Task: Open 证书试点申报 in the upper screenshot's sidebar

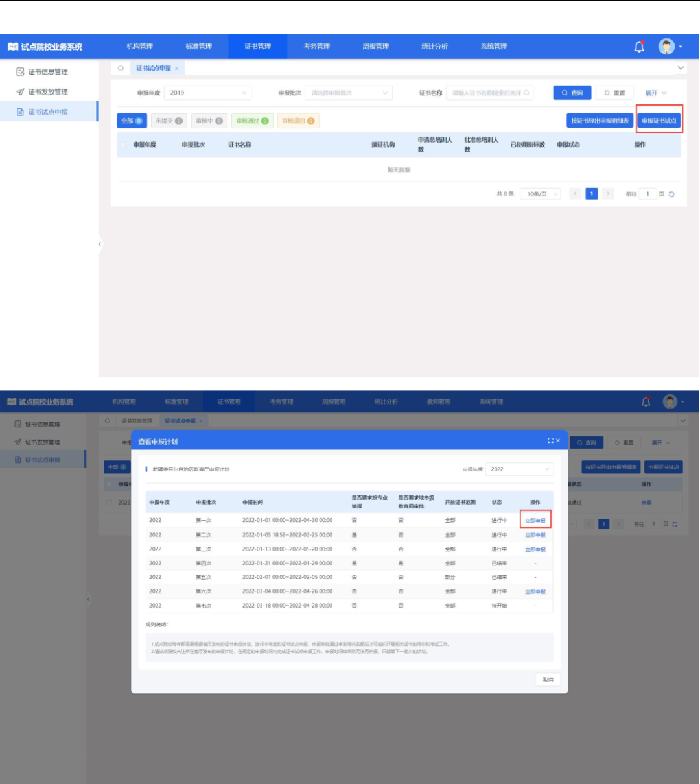Action: click(x=49, y=112)
